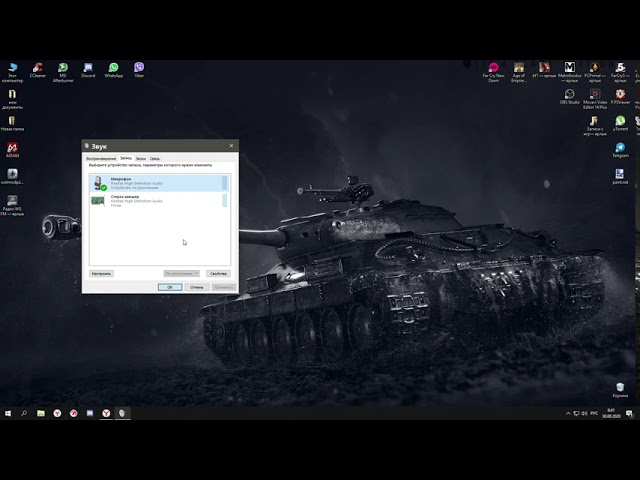Open the Связь tab

155,158
